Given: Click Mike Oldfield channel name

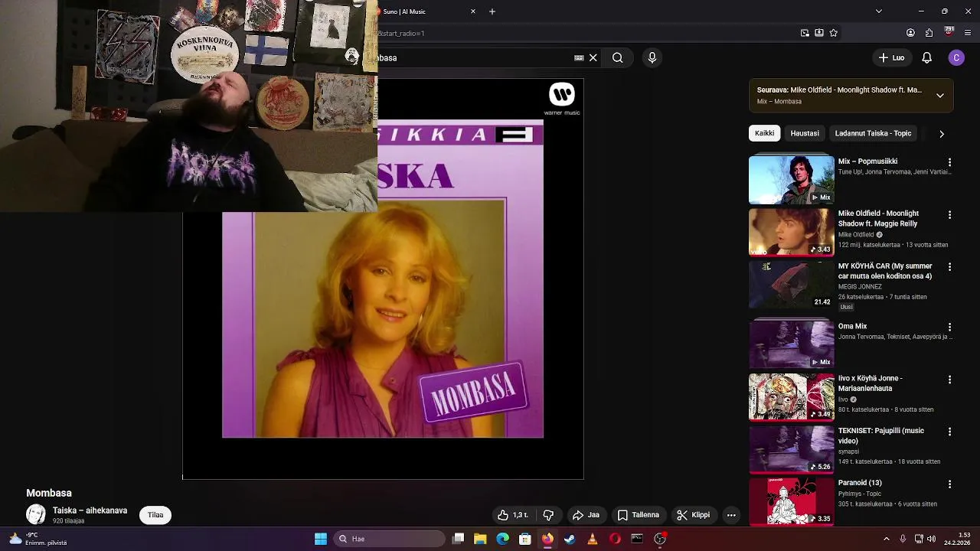Looking at the screenshot, I should 856,235.
